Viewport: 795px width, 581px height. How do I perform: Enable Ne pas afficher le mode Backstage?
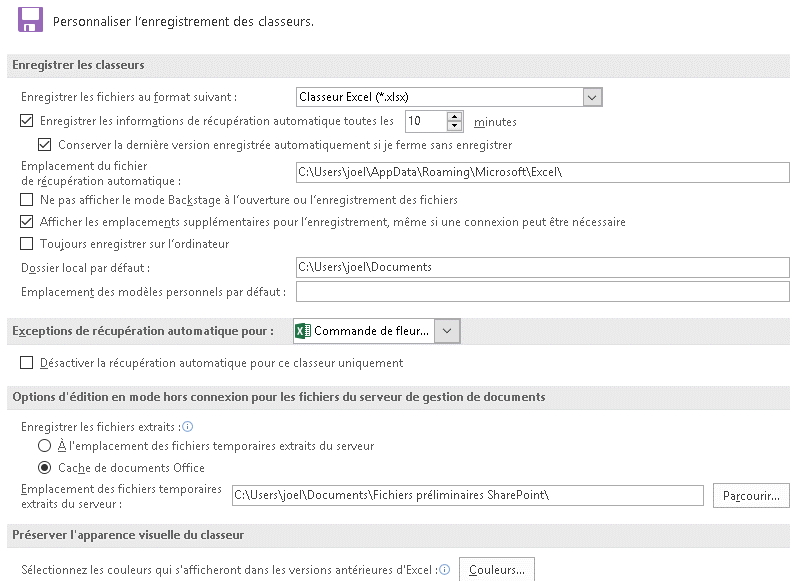pos(26,200)
